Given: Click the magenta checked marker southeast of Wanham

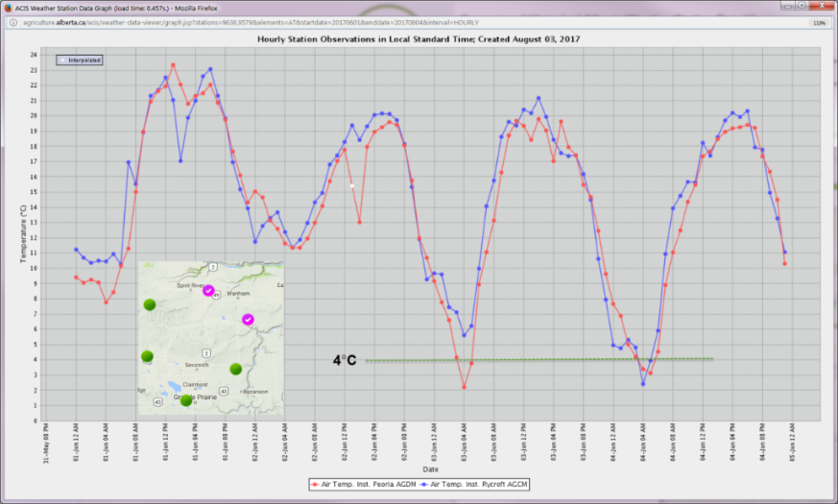Looking at the screenshot, I should point(248,320).
